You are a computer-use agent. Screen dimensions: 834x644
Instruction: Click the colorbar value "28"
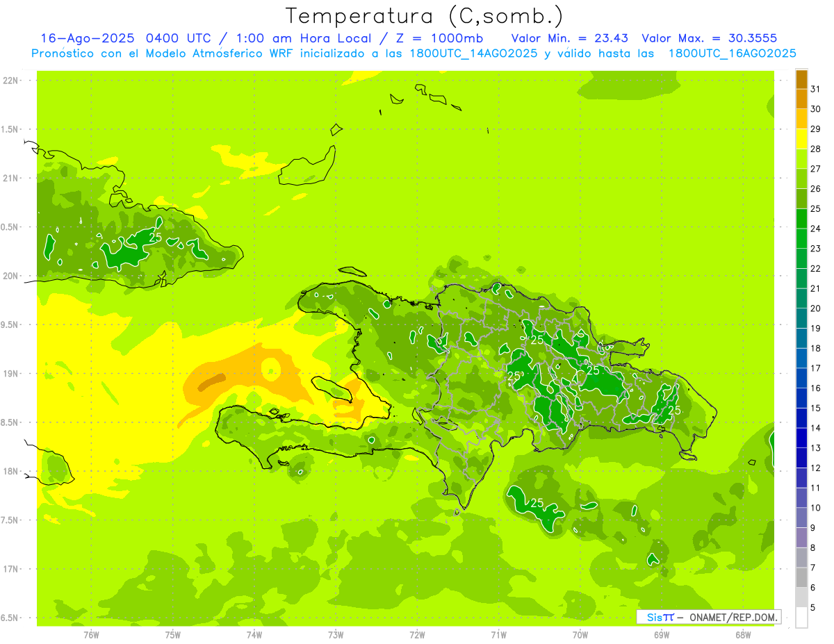[x=816, y=149]
